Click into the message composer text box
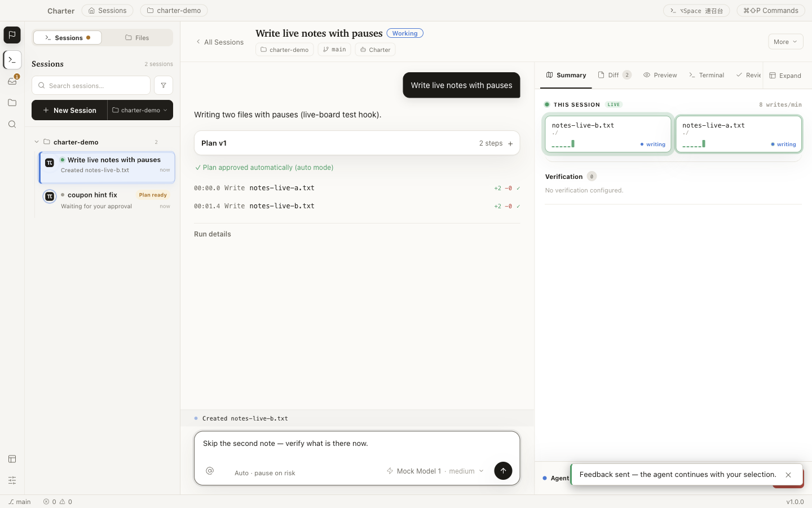812x508 pixels. [357, 444]
